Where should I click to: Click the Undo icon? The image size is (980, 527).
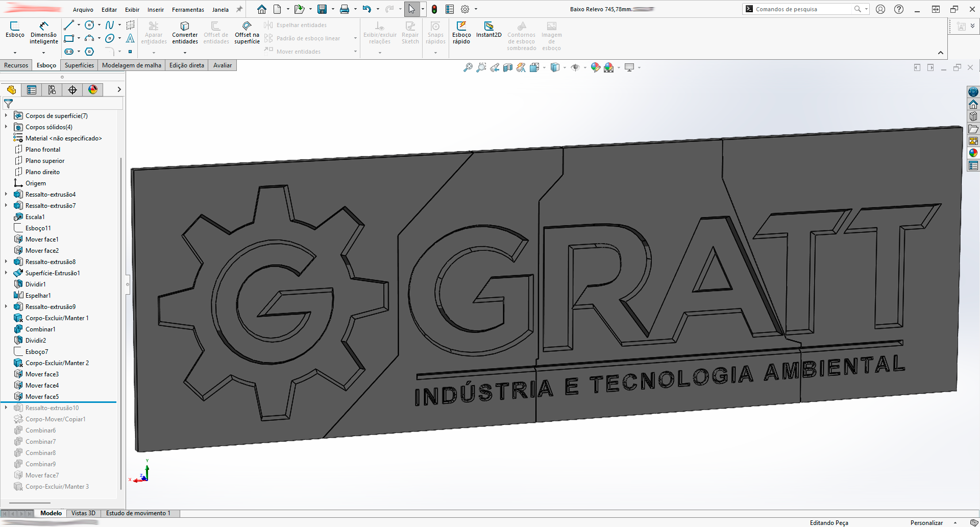coord(367,9)
